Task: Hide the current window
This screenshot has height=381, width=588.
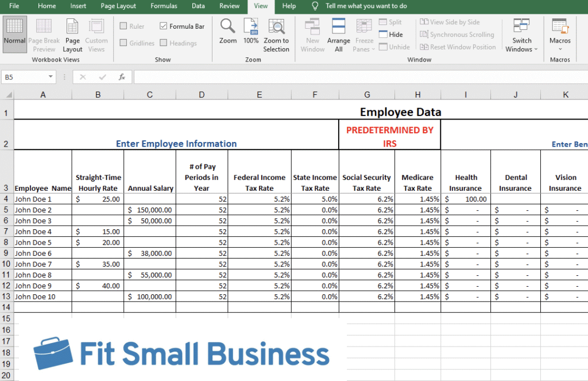Action: click(x=390, y=34)
